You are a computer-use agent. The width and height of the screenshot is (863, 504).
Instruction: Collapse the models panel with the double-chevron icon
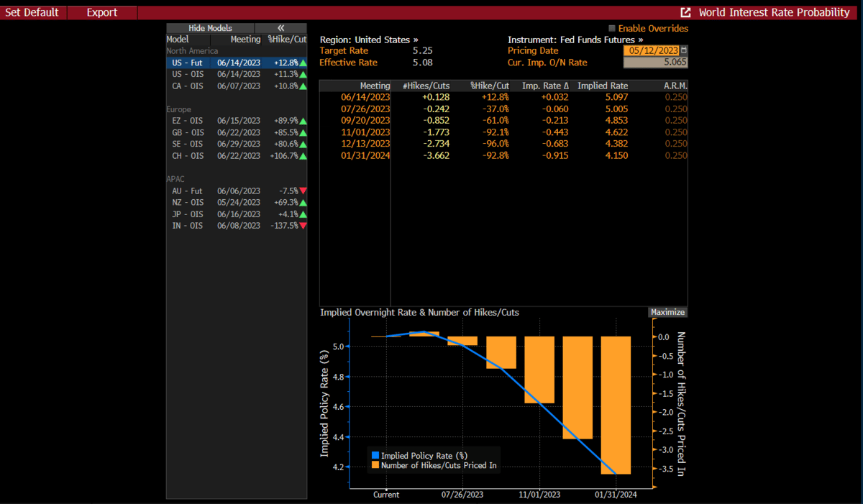coord(280,28)
